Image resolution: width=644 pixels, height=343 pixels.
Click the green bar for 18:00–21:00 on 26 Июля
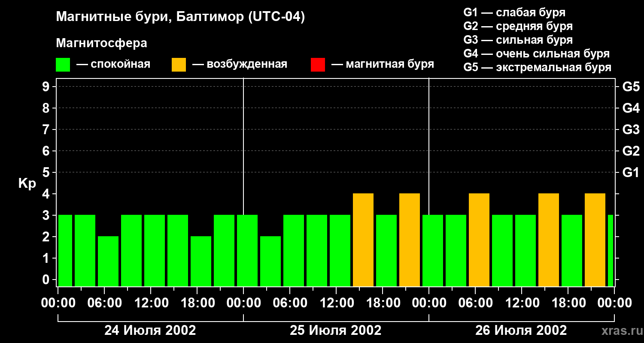coord(572,251)
